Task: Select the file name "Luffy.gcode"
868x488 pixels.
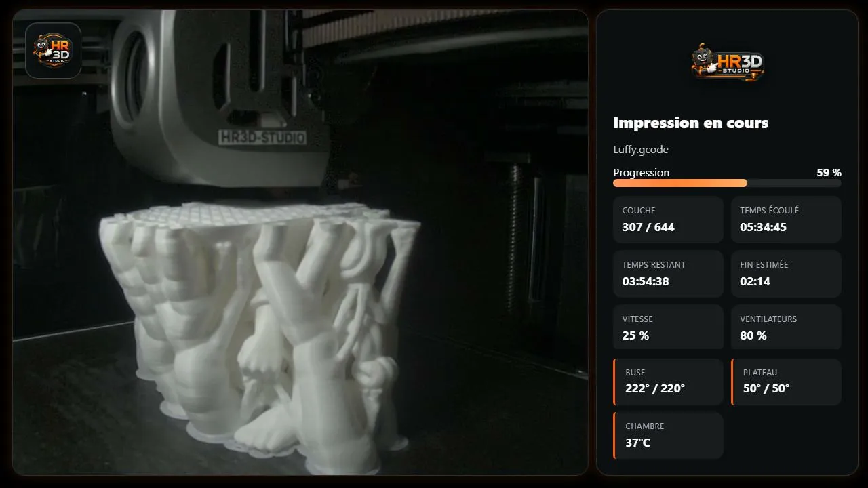Action: [641, 150]
